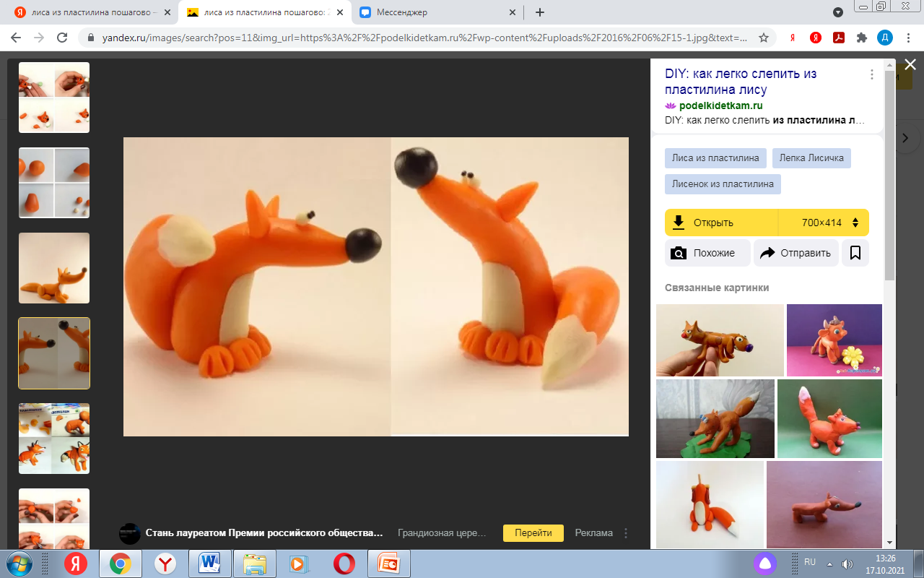Screen dimensions: 924x578
Task: Save image with the bookmark icon
Action: click(855, 253)
